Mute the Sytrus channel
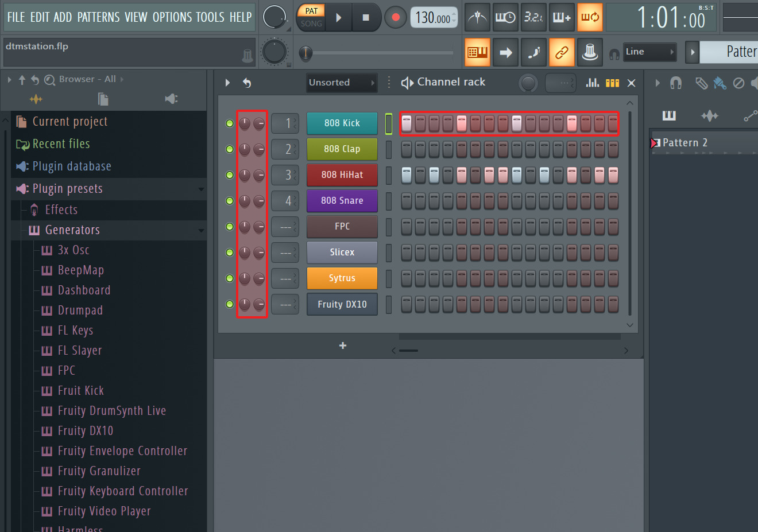This screenshot has width=758, height=532. [230, 278]
